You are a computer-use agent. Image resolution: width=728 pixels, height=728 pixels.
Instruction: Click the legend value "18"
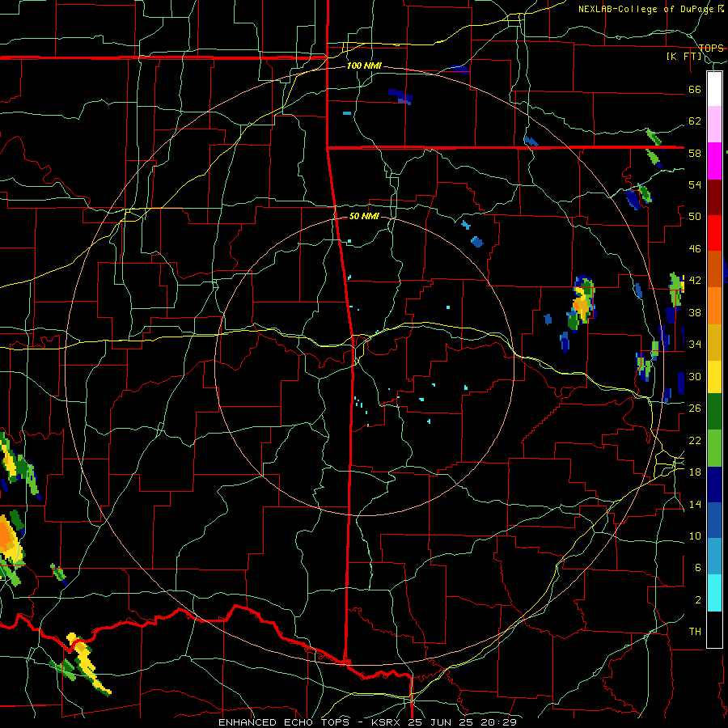[x=695, y=472]
